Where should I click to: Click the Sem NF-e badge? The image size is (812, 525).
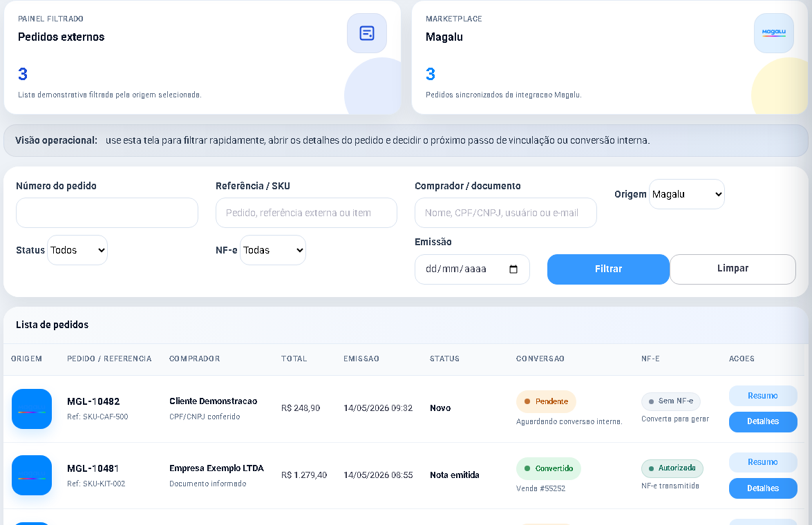pos(671,401)
